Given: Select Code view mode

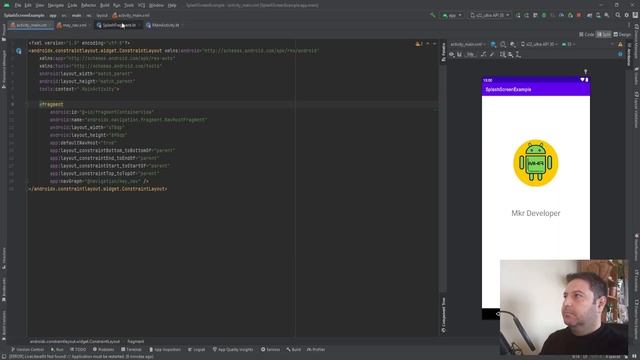Looking at the screenshot, I should click(587, 35).
